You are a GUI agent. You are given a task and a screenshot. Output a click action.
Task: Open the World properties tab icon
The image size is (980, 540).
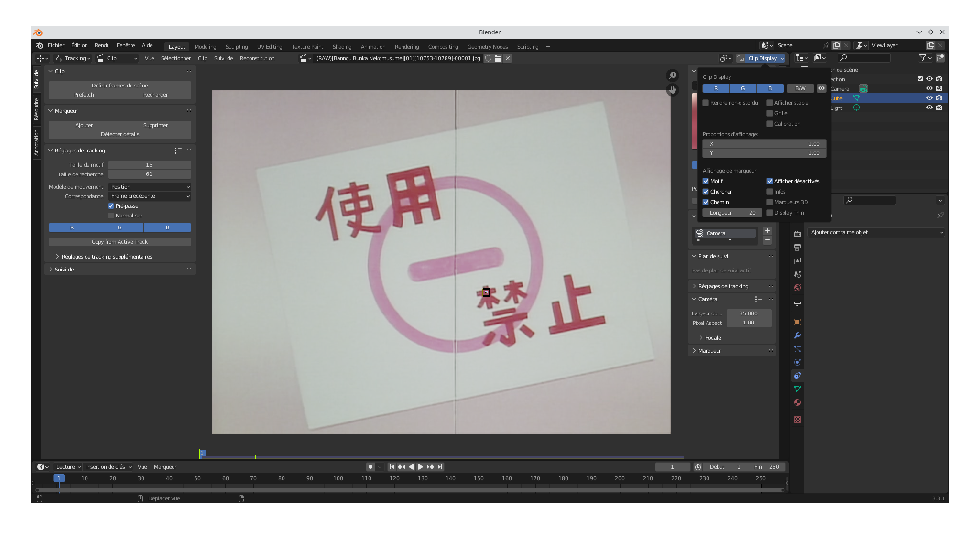[797, 287]
